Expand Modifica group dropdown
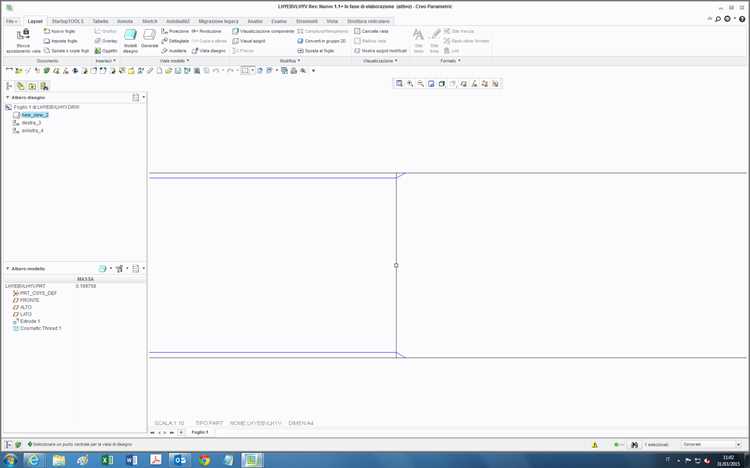Viewport: 750px width, 468px height. pyautogui.click(x=290, y=61)
